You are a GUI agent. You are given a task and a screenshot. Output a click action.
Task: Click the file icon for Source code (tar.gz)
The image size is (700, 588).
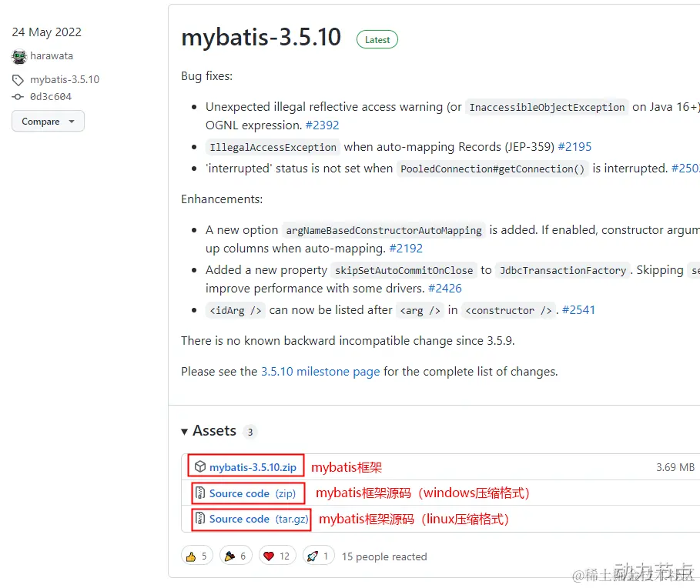200,519
